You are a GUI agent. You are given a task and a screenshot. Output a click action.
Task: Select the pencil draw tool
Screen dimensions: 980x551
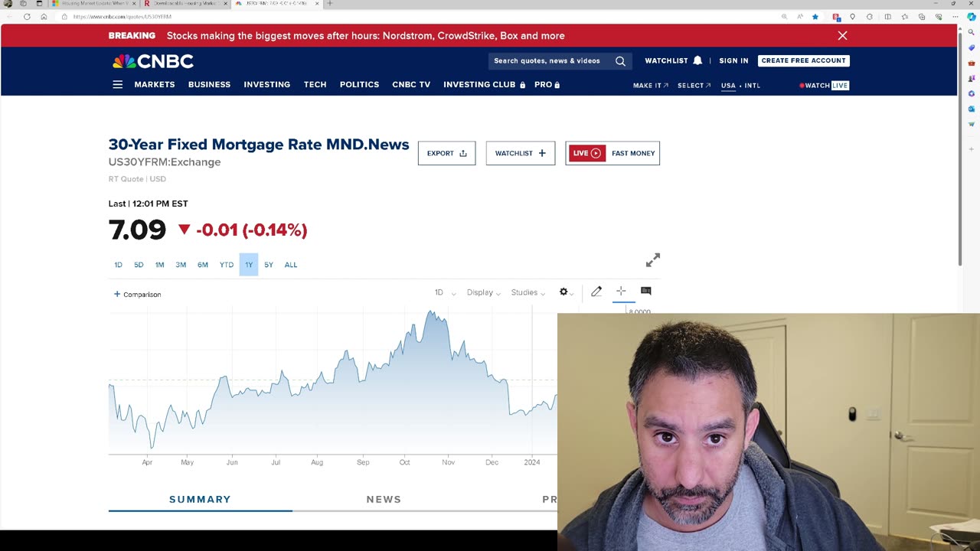click(x=596, y=291)
